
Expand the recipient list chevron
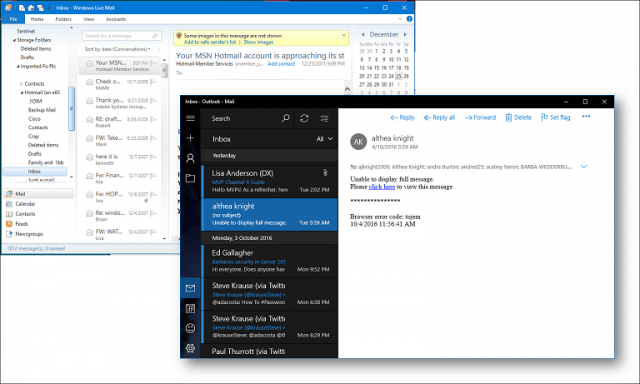tap(584, 166)
